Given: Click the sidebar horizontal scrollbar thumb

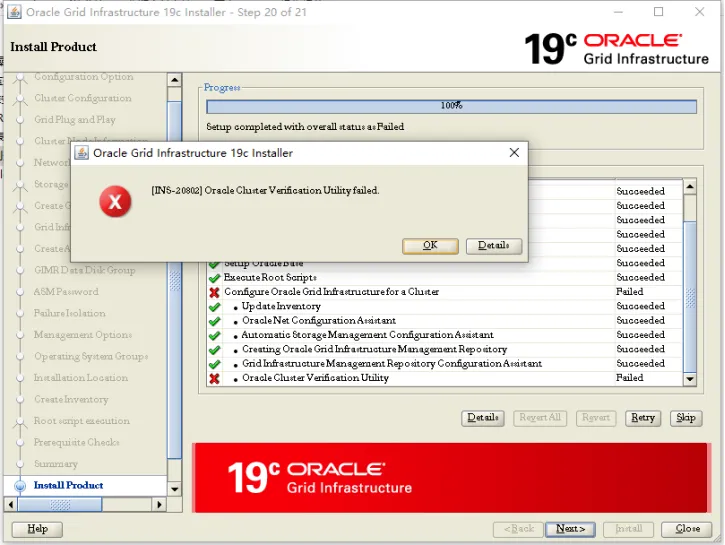Looking at the screenshot, I should tap(60, 504).
